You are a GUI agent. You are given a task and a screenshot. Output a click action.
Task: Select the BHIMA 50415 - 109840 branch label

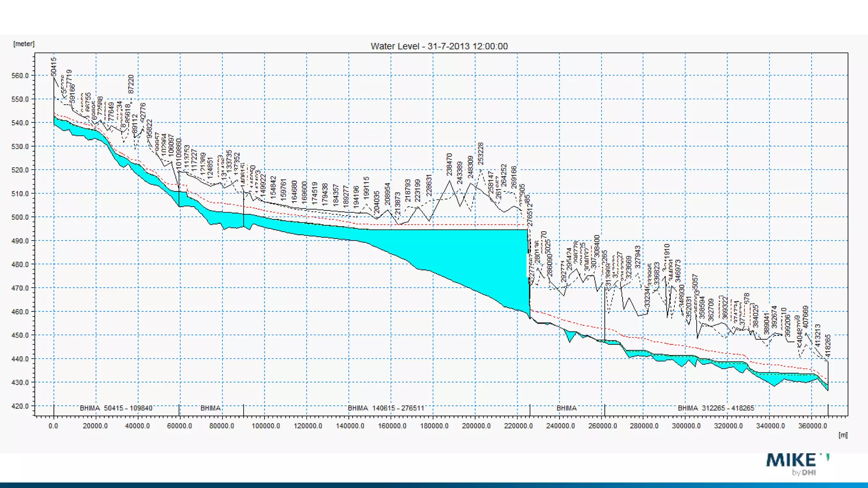[x=116, y=408]
